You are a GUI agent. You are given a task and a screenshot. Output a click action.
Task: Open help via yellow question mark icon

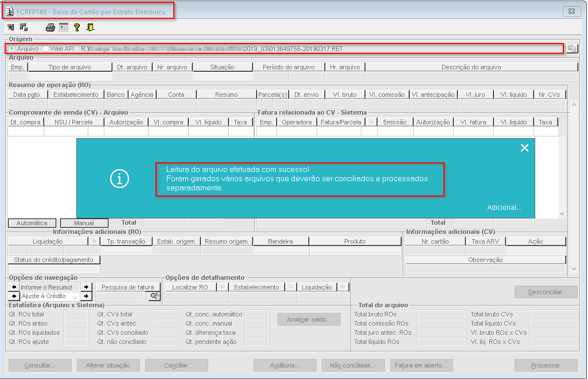(77, 28)
